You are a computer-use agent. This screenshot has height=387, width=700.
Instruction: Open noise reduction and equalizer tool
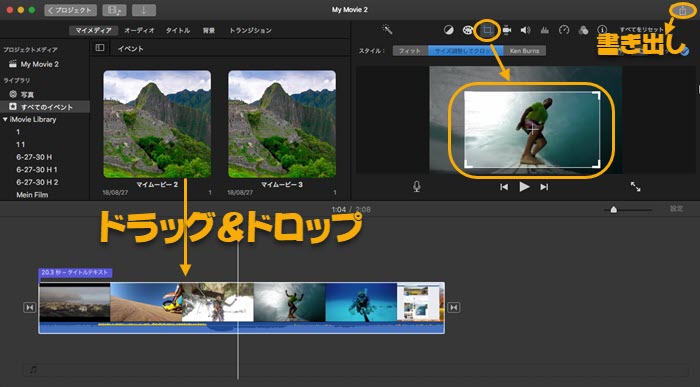coord(545,30)
